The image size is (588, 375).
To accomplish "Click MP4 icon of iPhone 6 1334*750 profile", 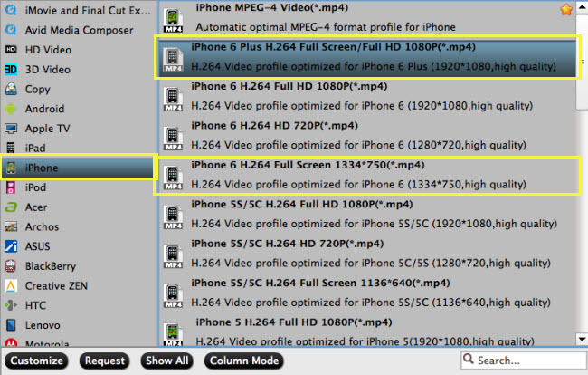I will (x=173, y=178).
